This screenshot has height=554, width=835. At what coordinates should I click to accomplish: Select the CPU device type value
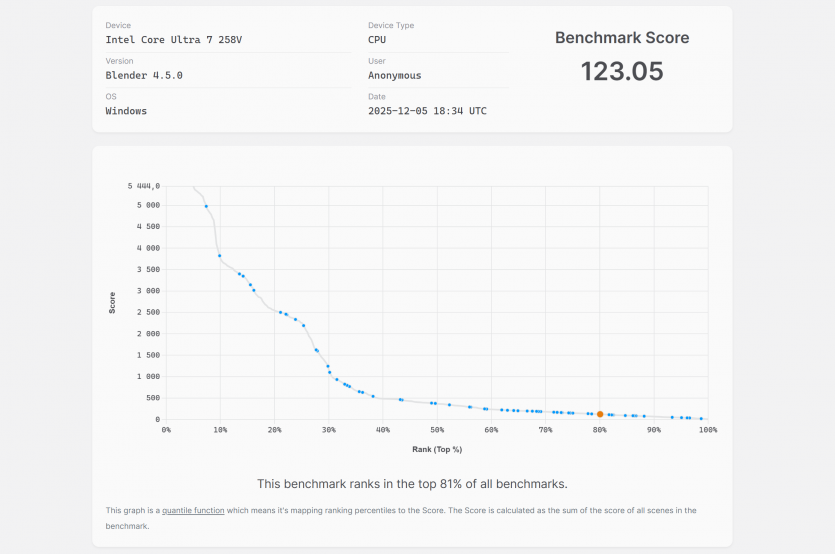[x=377, y=40]
